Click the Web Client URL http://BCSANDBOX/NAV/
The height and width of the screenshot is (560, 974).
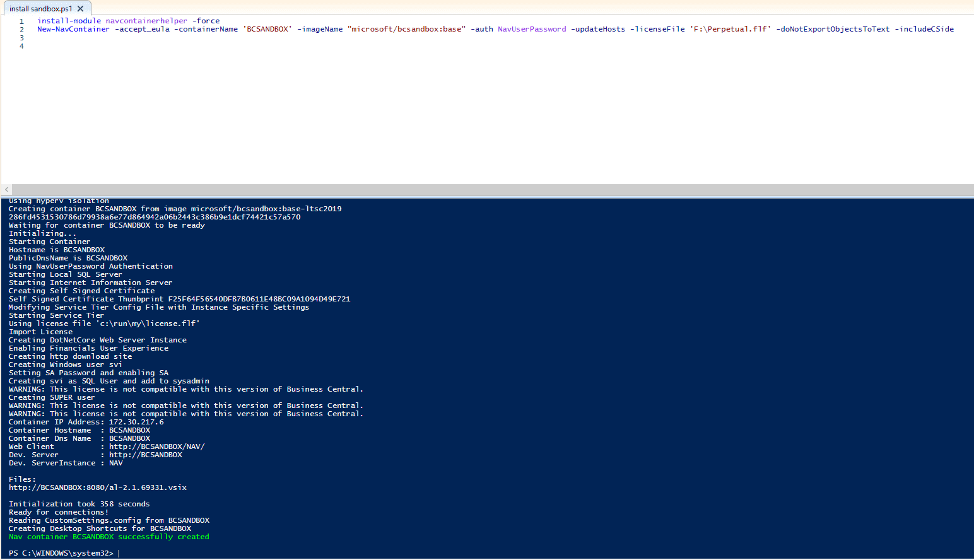pos(157,446)
